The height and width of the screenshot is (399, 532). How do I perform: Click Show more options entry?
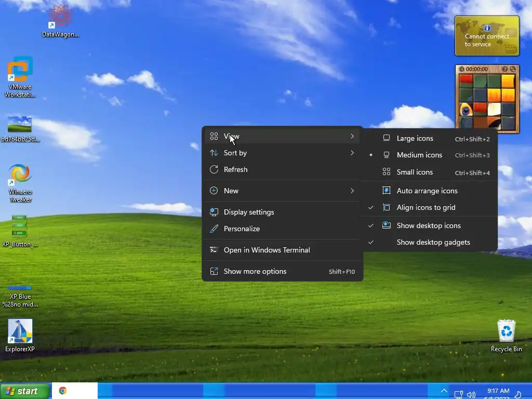tap(282, 271)
